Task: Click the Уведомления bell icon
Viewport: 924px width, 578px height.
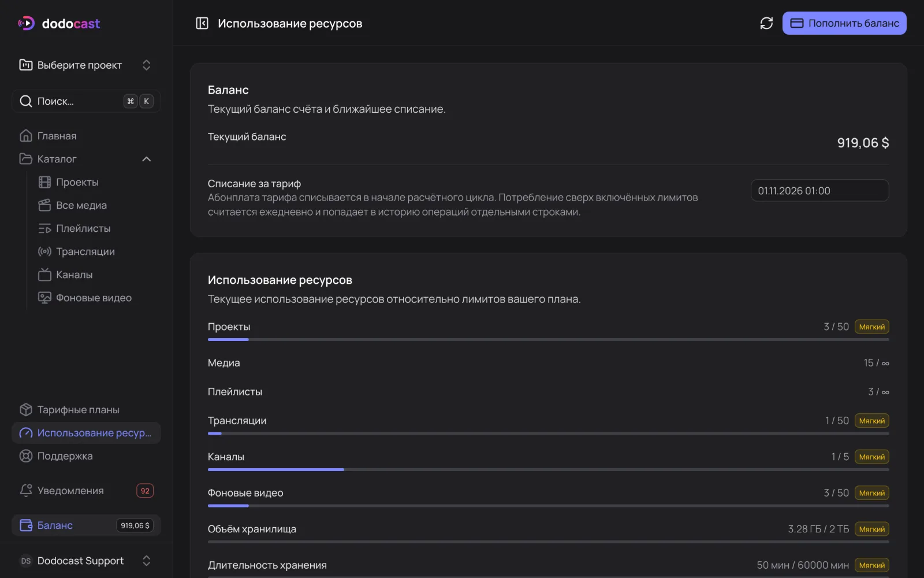Action: [x=26, y=491]
